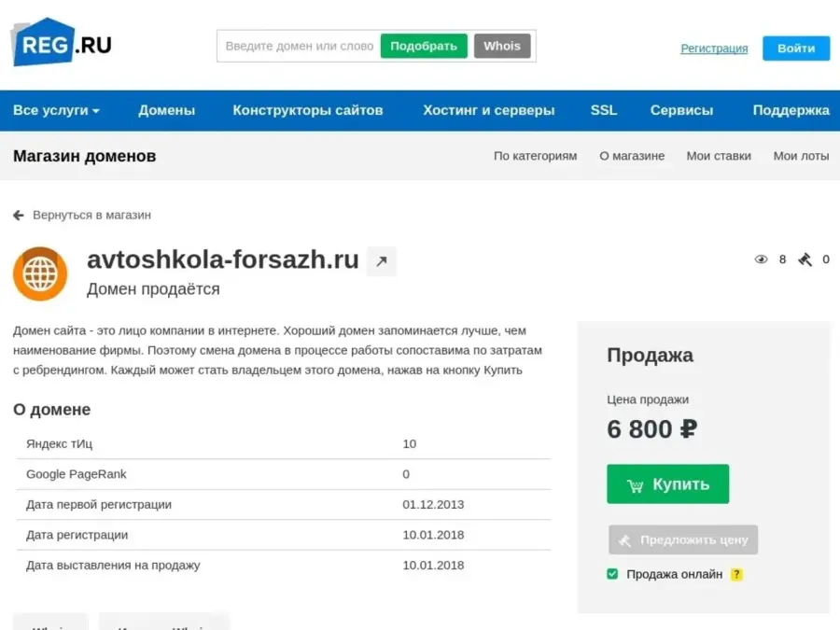Screen dimensions: 840x630
Task: Open the Домены menu
Action: click(167, 110)
